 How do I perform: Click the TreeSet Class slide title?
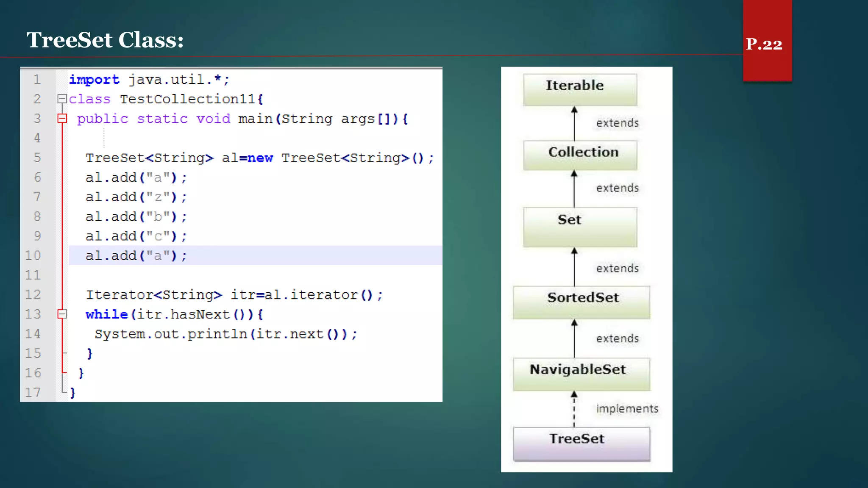[105, 40]
